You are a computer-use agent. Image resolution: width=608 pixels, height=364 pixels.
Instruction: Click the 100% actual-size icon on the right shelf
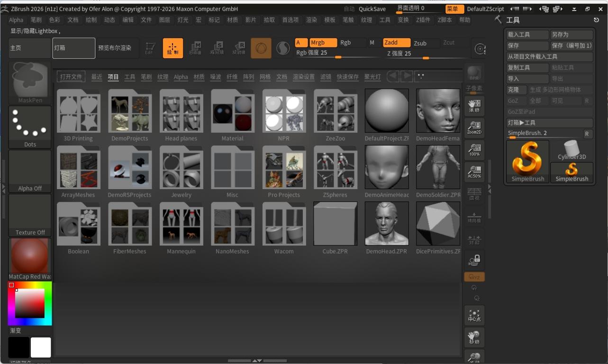tap(474, 149)
